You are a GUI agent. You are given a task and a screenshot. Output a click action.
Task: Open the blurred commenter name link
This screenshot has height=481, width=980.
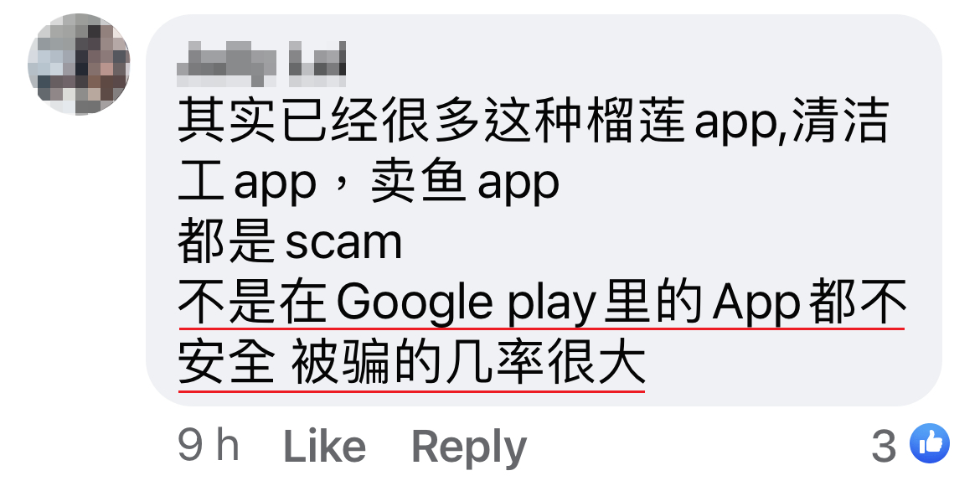(x=261, y=64)
